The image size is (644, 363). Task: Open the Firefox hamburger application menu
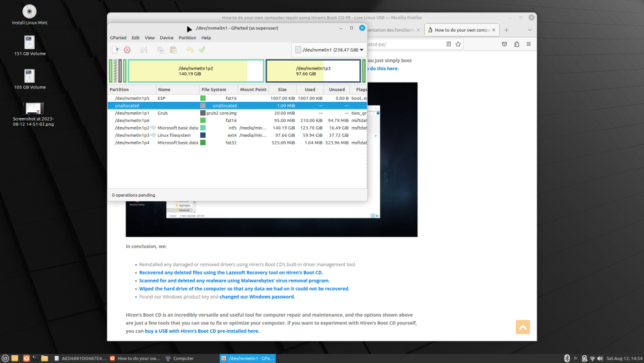[x=529, y=44]
